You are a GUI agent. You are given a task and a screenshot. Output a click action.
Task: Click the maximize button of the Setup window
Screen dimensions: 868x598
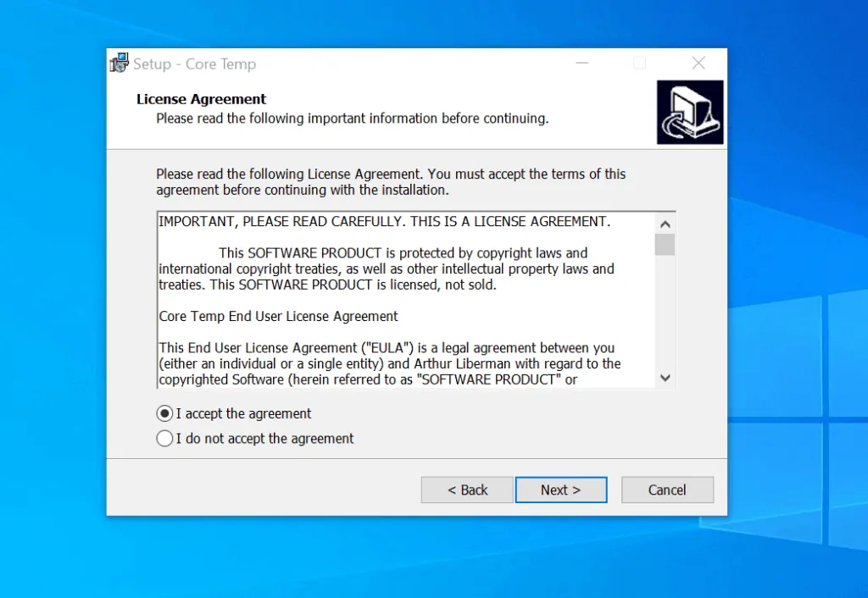(639, 63)
